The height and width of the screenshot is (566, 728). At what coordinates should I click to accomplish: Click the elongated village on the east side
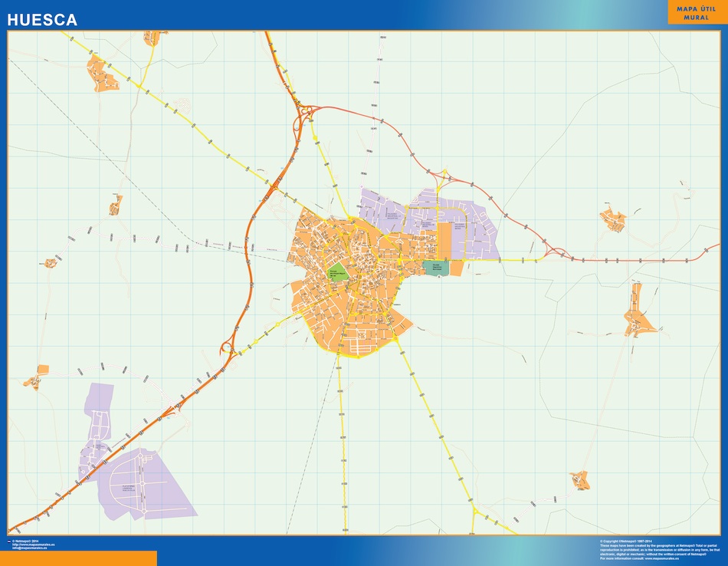click(x=638, y=314)
